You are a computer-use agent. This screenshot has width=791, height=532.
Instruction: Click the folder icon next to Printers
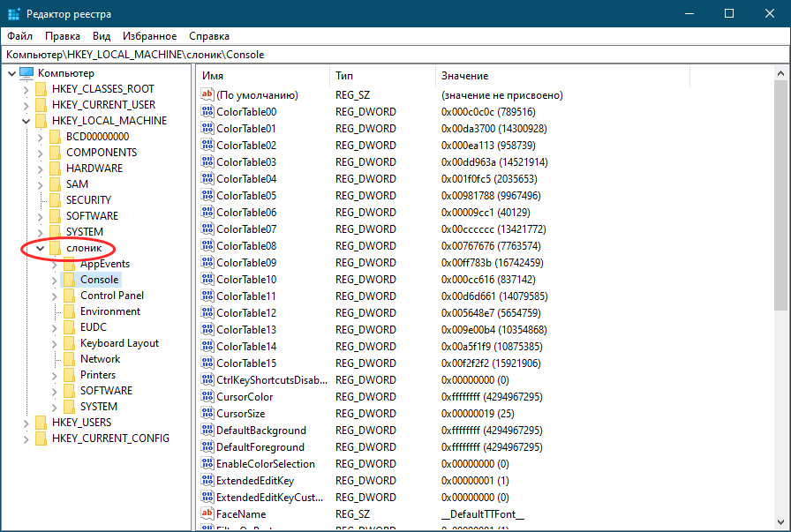70,375
